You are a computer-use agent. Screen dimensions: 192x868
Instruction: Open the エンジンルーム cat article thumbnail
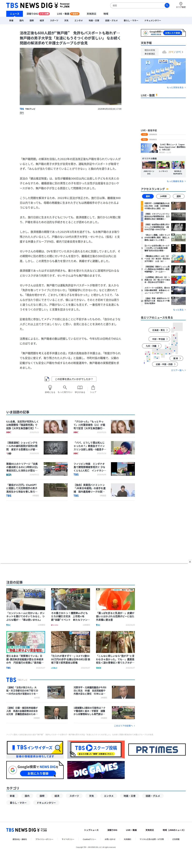(x=26, y=599)
